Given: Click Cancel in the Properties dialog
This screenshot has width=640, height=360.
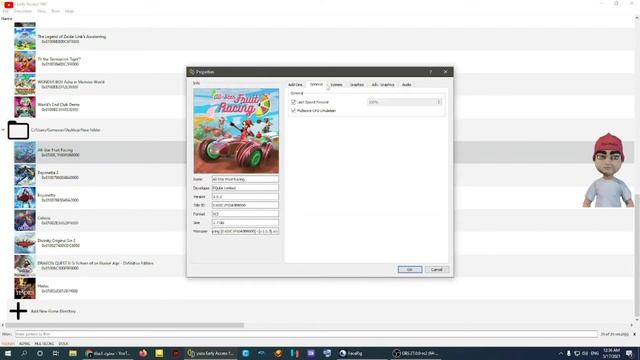Looking at the screenshot, I should point(436,269).
